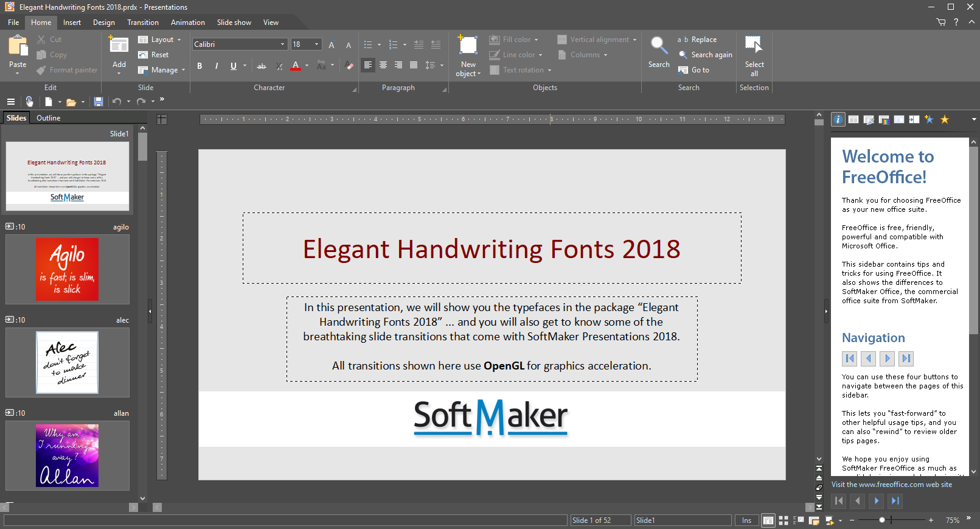Click the Paste clipboard icon
The image size is (980, 529).
pyautogui.click(x=18, y=46)
